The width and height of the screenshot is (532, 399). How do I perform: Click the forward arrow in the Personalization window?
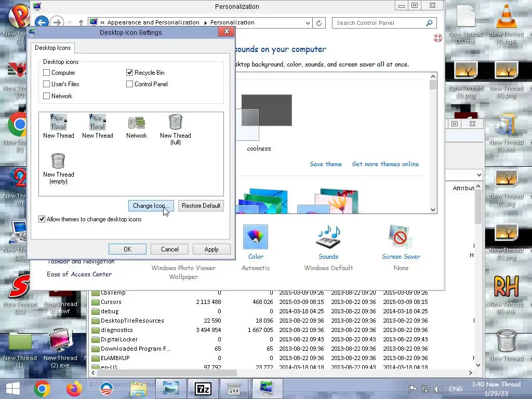[x=57, y=23]
